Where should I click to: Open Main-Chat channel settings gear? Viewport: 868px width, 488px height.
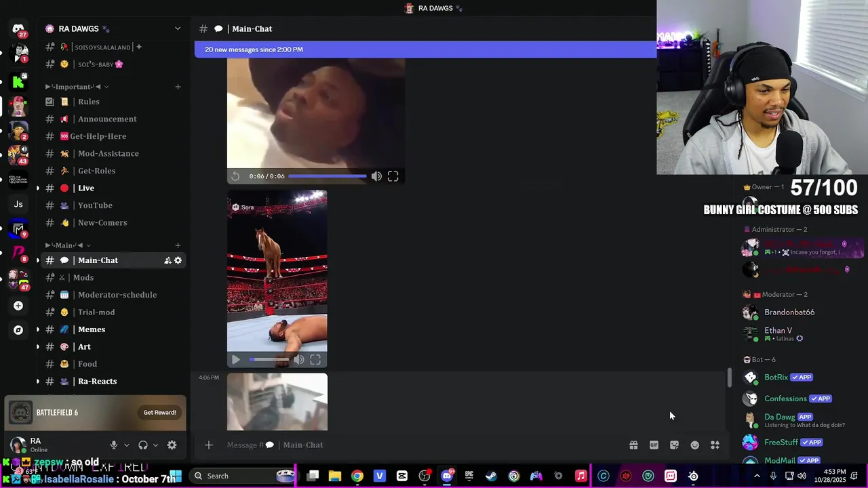click(178, 260)
